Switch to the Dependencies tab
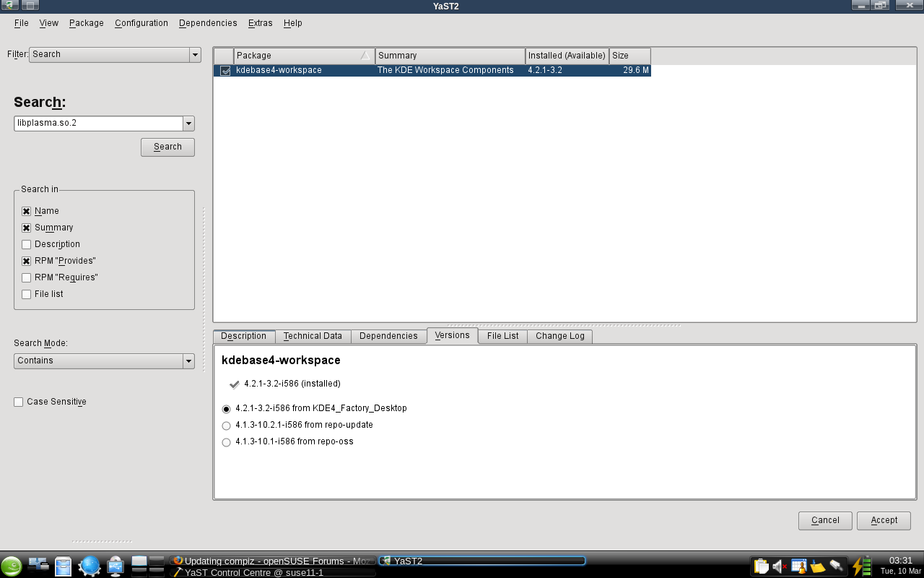 click(388, 336)
